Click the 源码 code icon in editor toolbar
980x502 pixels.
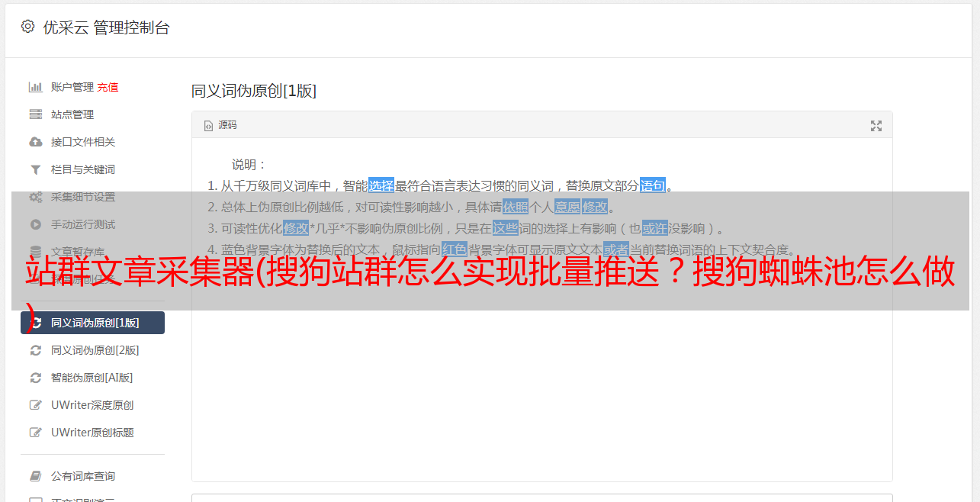(208, 126)
